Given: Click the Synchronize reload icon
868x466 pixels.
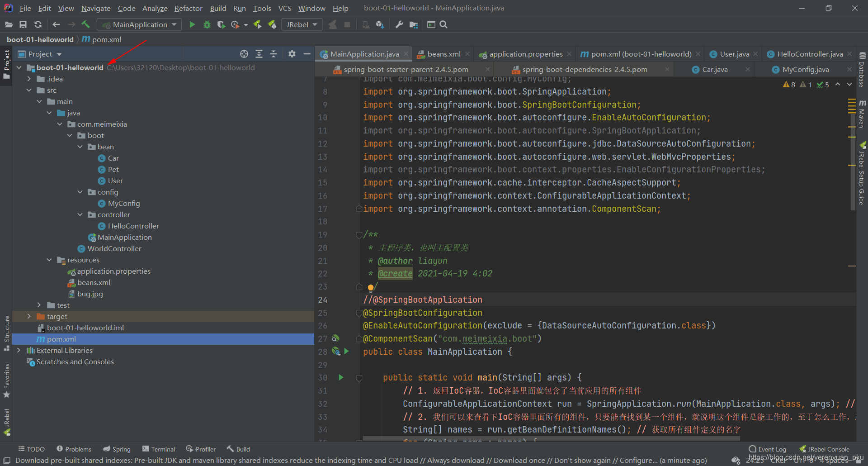Looking at the screenshot, I should [x=38, y=24].
